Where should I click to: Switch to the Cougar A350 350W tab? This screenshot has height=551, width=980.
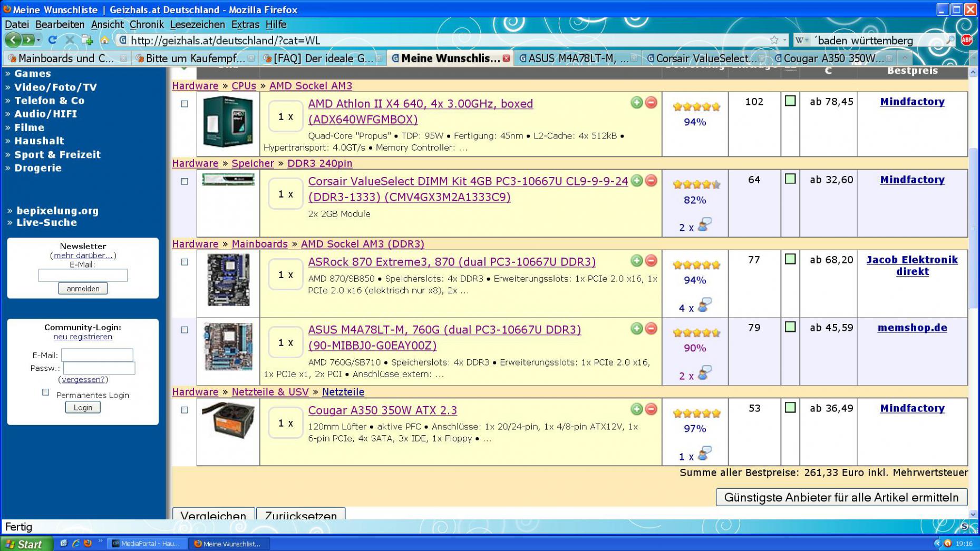pyautogui.click(x=833, y=58)
